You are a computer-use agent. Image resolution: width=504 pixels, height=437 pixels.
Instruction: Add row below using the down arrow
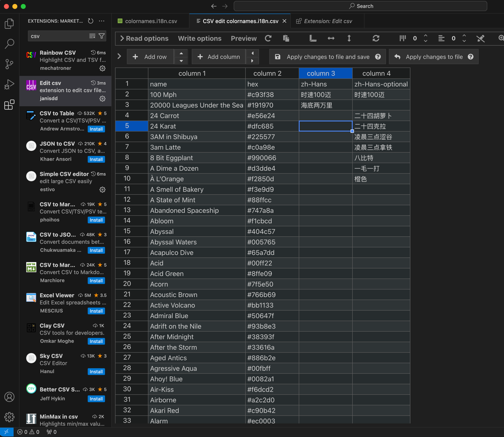pyautogui.click(x=181, y=60)
